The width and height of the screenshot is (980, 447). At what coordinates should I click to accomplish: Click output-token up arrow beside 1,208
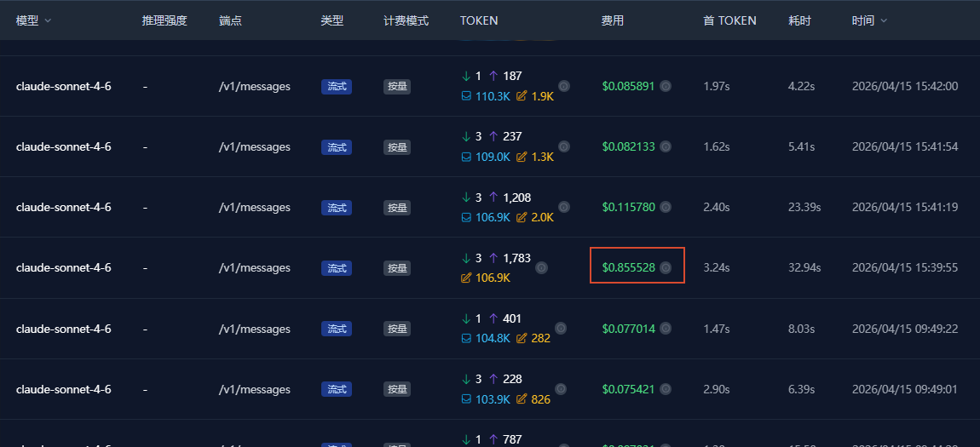tap(493, 198)
